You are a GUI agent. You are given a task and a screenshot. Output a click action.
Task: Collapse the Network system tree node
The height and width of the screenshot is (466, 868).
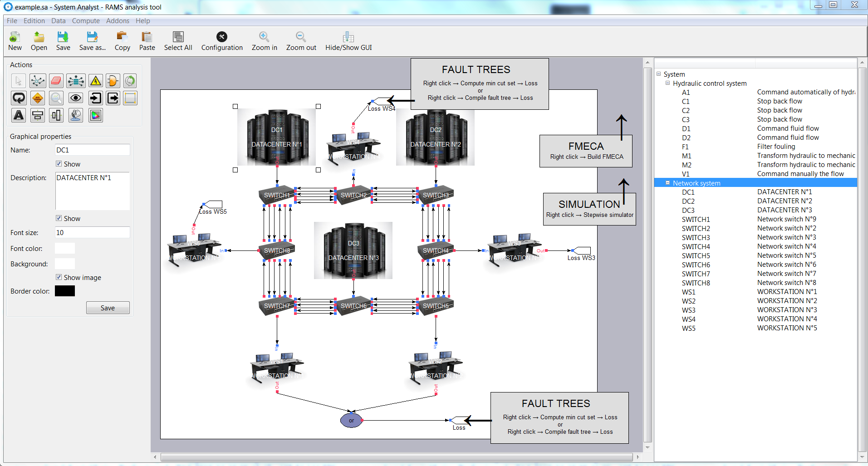coord(667,183)
